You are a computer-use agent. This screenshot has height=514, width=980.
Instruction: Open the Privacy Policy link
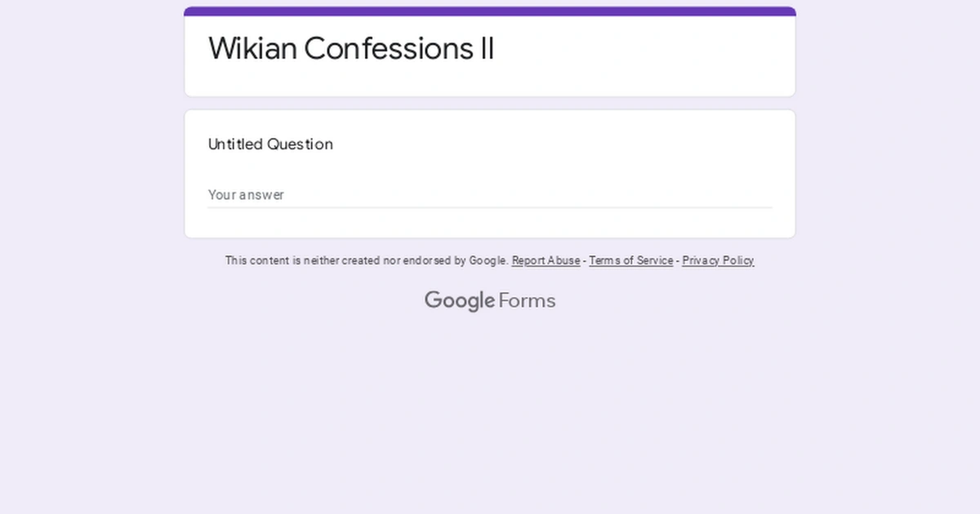(x=717, y=260)
